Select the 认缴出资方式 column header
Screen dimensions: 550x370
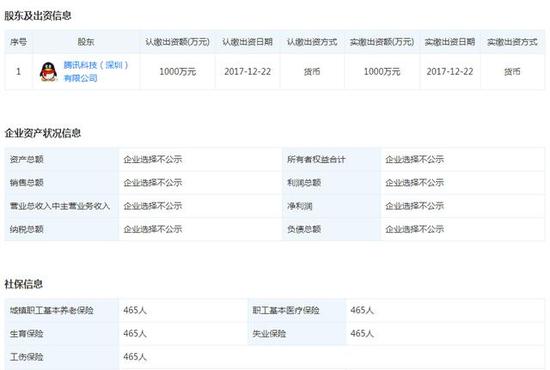312,42
